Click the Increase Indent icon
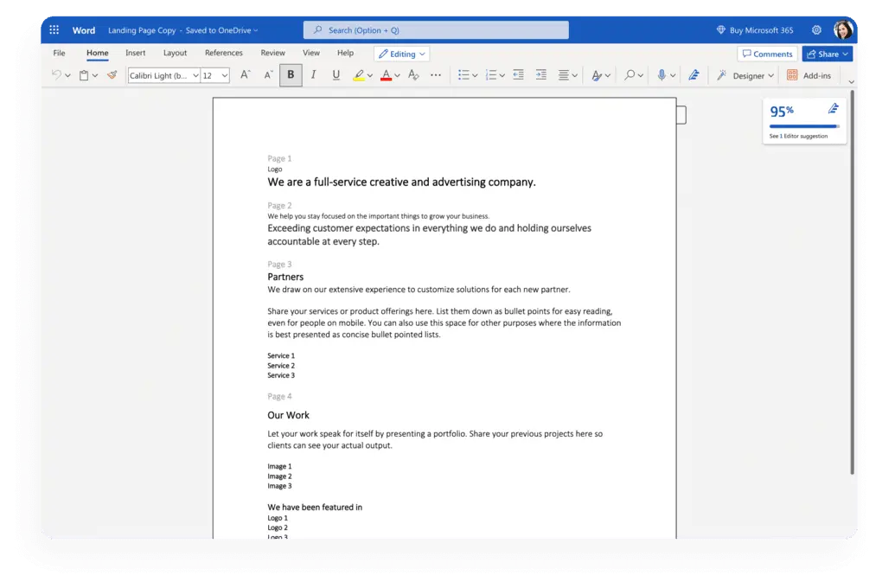 coord(541,75)
